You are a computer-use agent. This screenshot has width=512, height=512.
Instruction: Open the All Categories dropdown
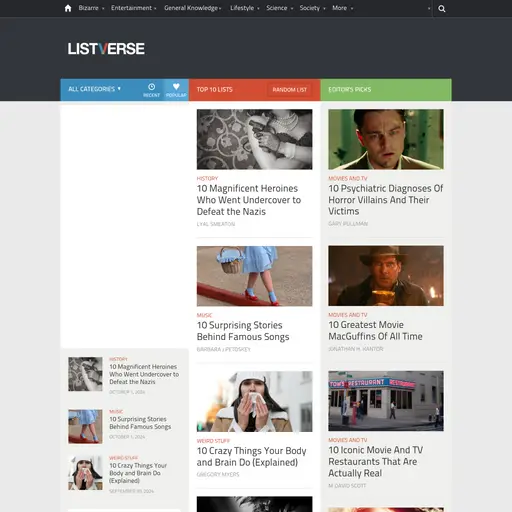click(x=95, y=89)
